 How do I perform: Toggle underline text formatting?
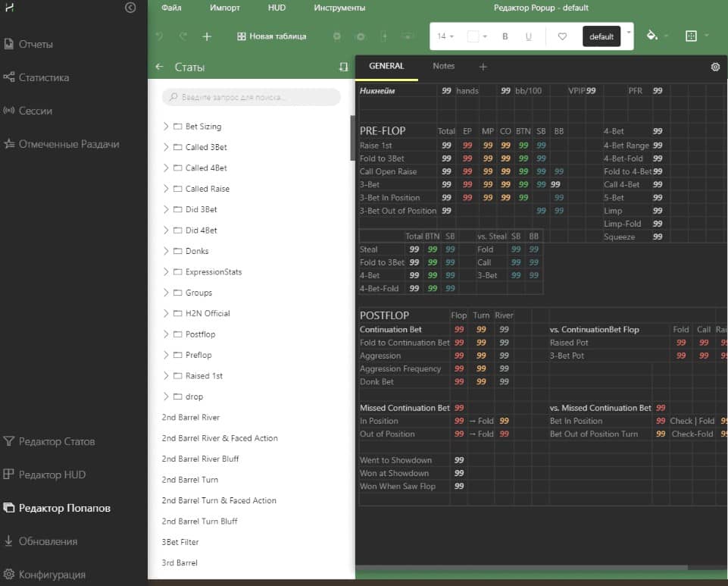(528, 36)
